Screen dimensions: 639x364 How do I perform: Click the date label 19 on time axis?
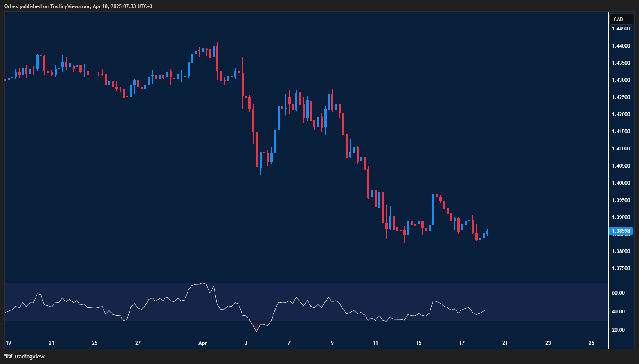coord(8,343)
